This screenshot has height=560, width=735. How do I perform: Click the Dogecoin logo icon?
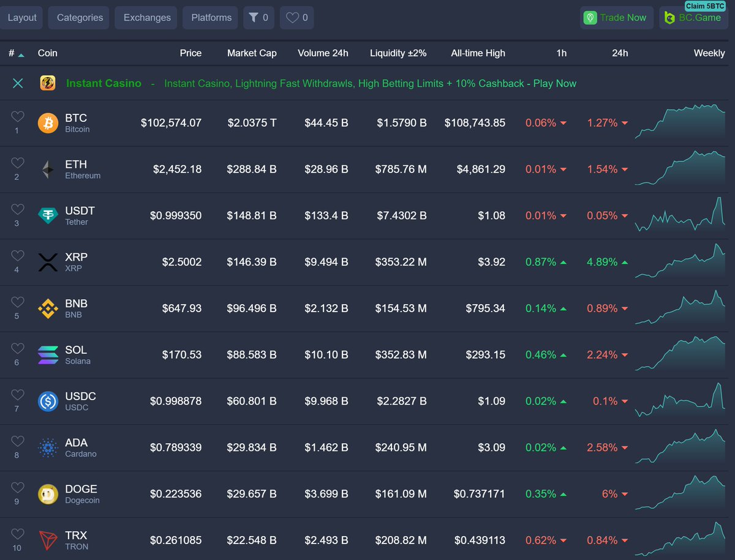tap(48, 495)
